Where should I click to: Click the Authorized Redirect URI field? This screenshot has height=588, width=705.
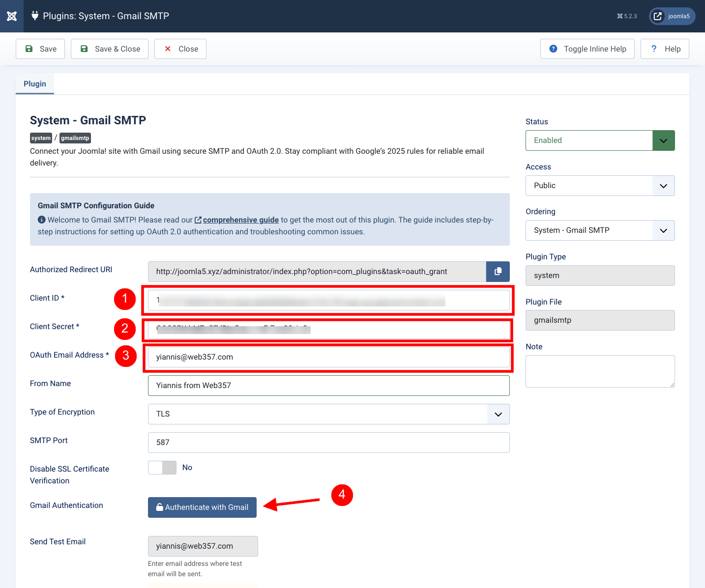tap(317, 271)
